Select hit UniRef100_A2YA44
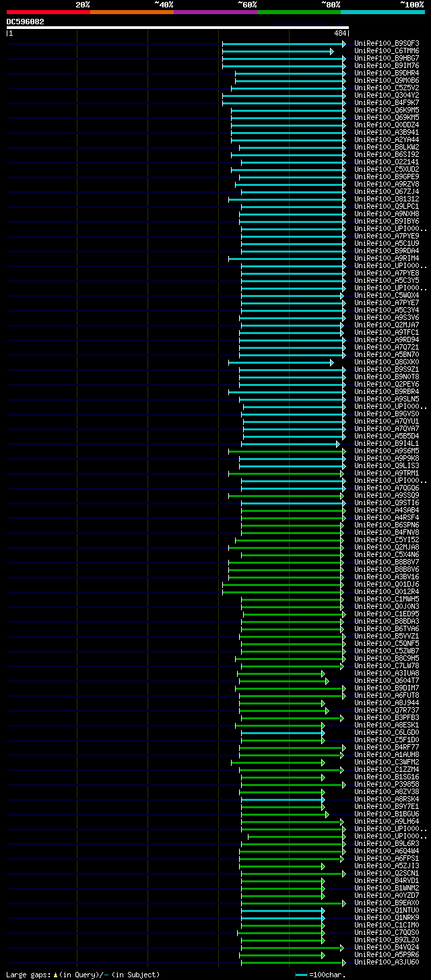Screen dimensions: 431x980 click(387, 140)
